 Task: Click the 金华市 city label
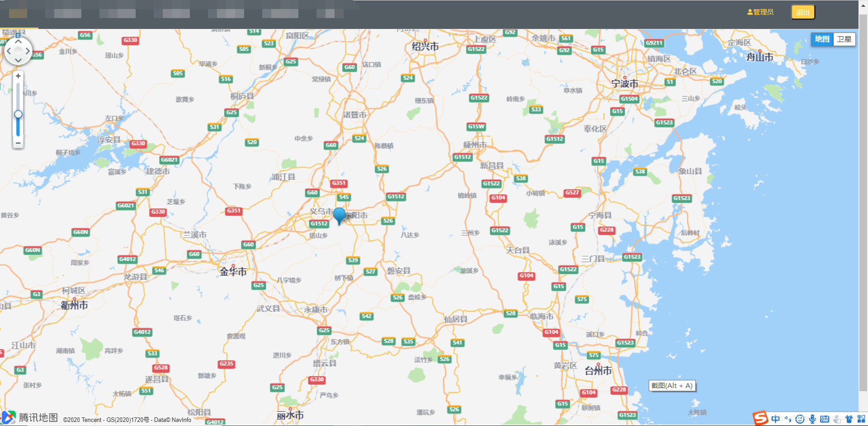click(233, 272)
